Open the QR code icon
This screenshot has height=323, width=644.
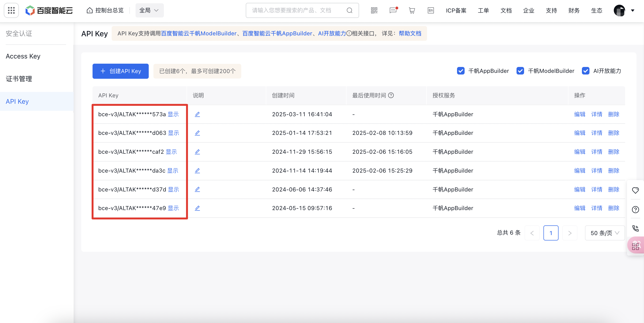pyautogui.click(x=374, y=10)
